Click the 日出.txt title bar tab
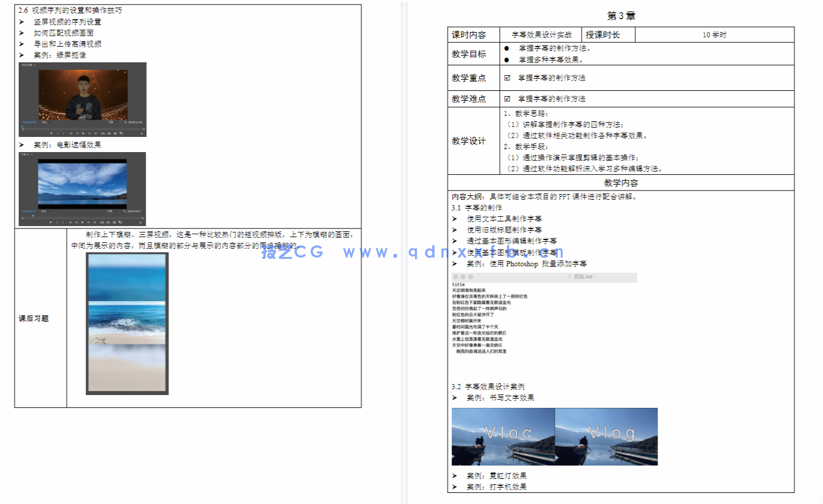This screenshot has height=504, width=823. (x=583, y=277)
